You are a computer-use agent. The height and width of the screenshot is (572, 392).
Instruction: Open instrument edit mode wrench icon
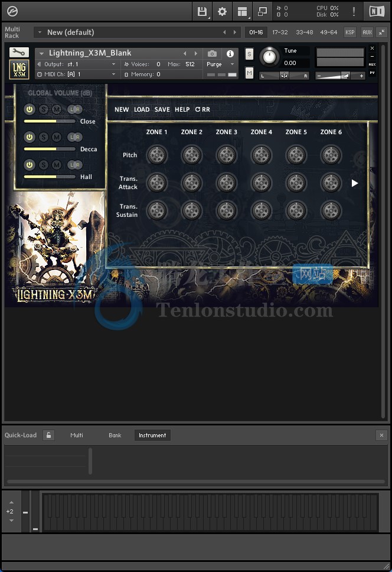[x=19, y=52]
